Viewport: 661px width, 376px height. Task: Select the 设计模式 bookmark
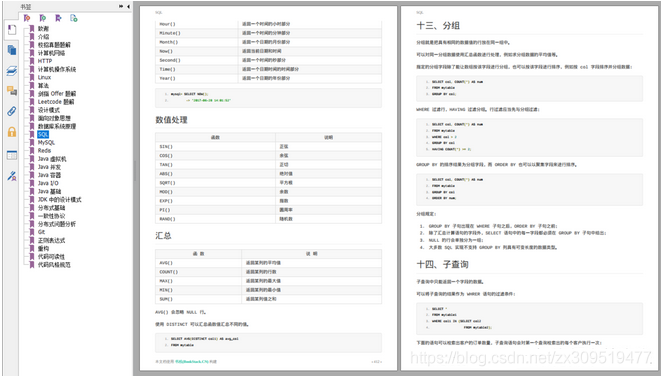tap(48, 110)
